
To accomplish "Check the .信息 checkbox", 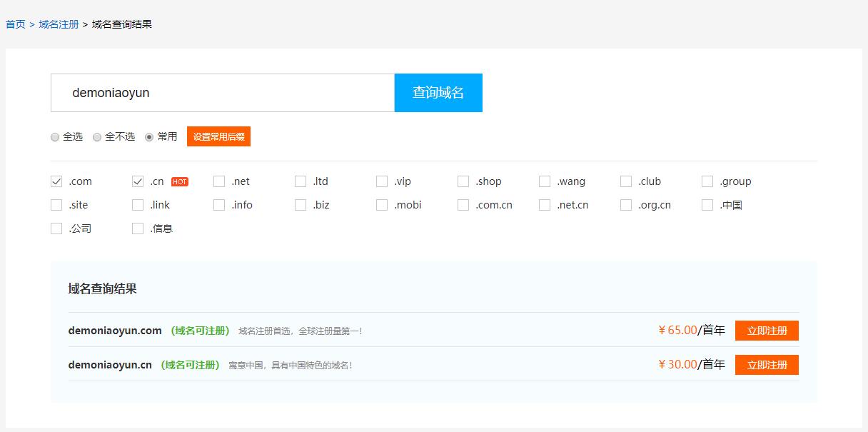I will click(x=138, y=228).
